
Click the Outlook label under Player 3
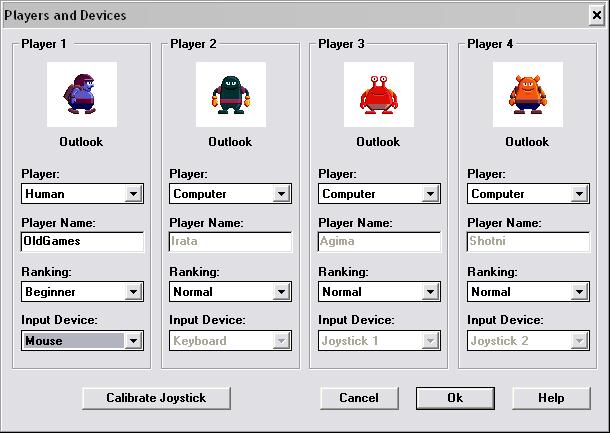pyautogui.click(x=378, y=142)
